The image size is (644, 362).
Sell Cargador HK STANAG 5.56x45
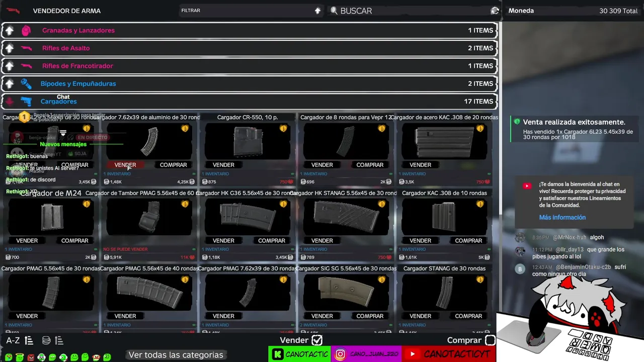point(322,241)
